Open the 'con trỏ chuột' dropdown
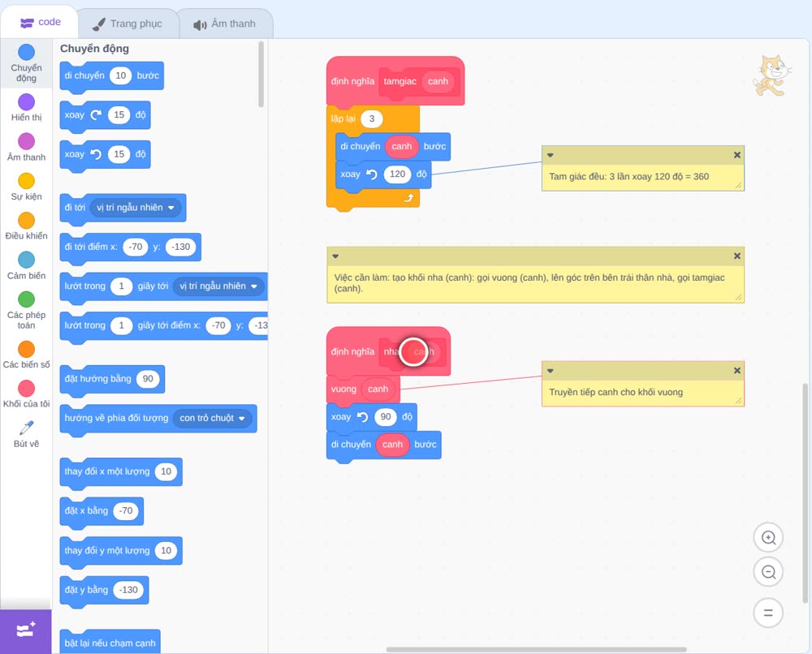 (x=212, y=418)
